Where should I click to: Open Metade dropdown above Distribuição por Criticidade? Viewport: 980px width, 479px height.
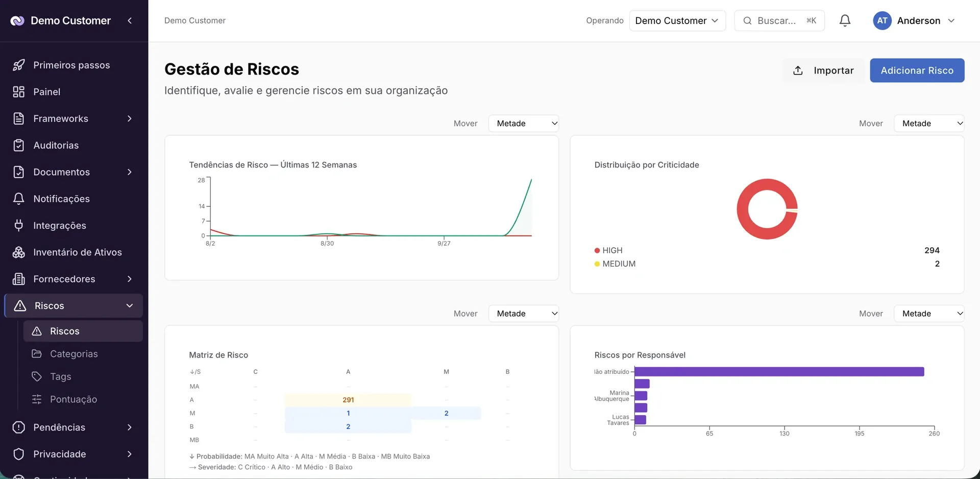click(x=929, y=123)
